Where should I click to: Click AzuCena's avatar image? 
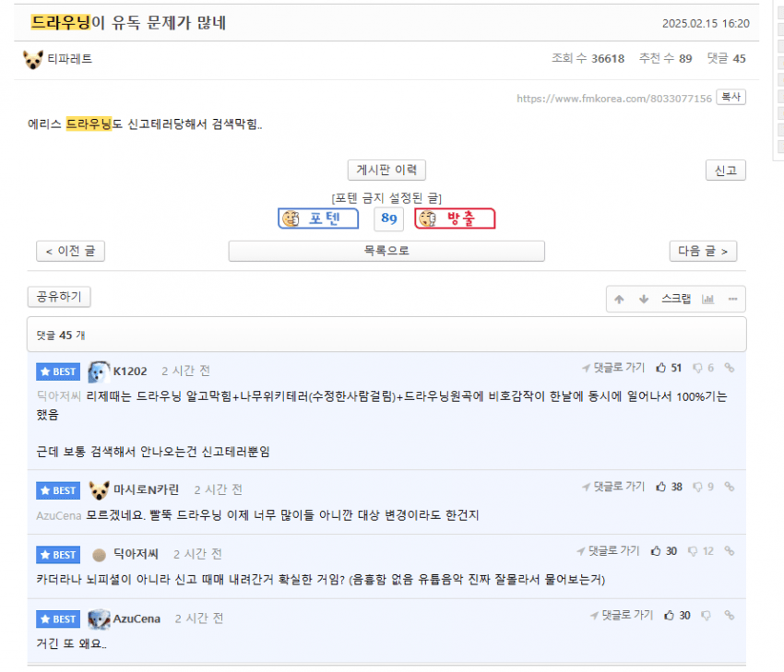[x=99, y=619]
